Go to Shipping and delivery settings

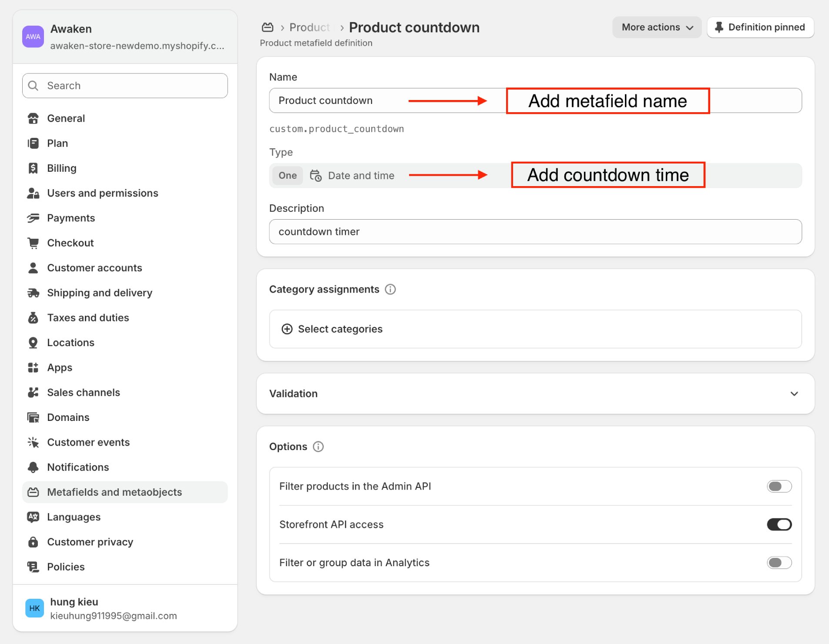[125, 293]
